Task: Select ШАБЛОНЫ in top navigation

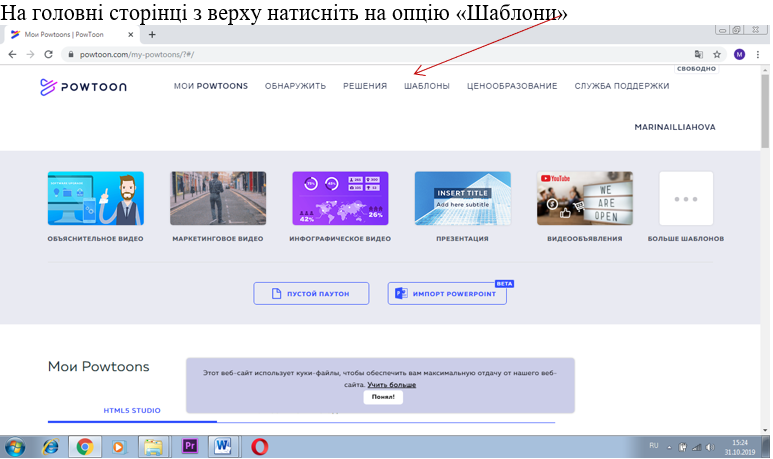Action: pyautogui.click(x=427, y=86)
